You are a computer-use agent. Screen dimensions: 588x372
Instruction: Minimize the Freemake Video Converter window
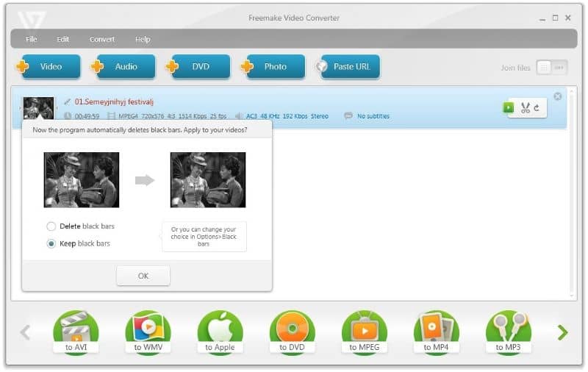[542, 18]
